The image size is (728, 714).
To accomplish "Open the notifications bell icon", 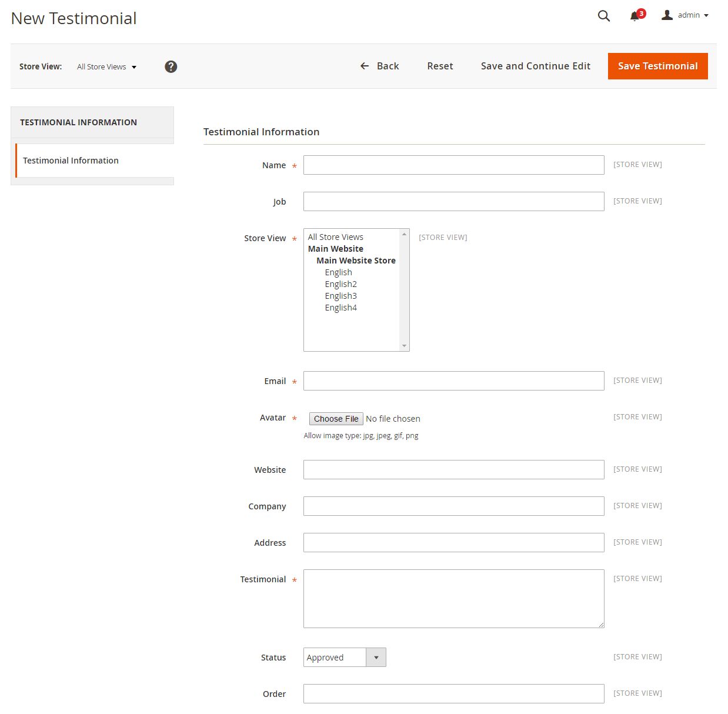I will [x=635, y=16].
